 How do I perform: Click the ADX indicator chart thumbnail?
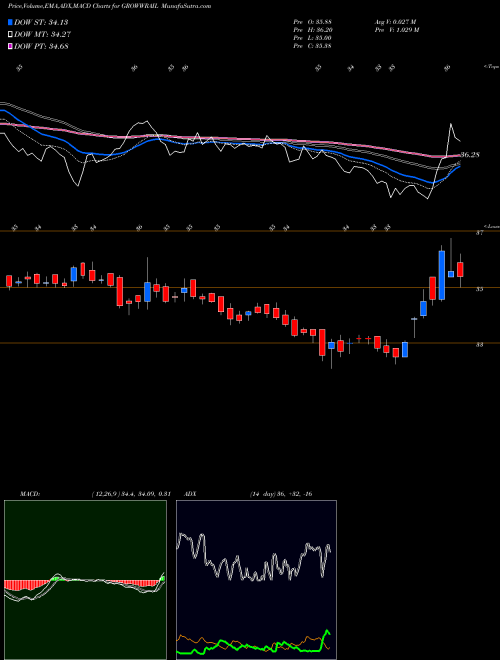256,580
